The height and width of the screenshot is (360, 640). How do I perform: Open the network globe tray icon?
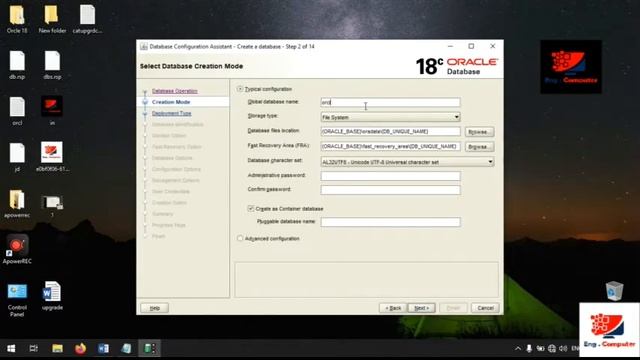pyautogui.click(x=552, y=349)
